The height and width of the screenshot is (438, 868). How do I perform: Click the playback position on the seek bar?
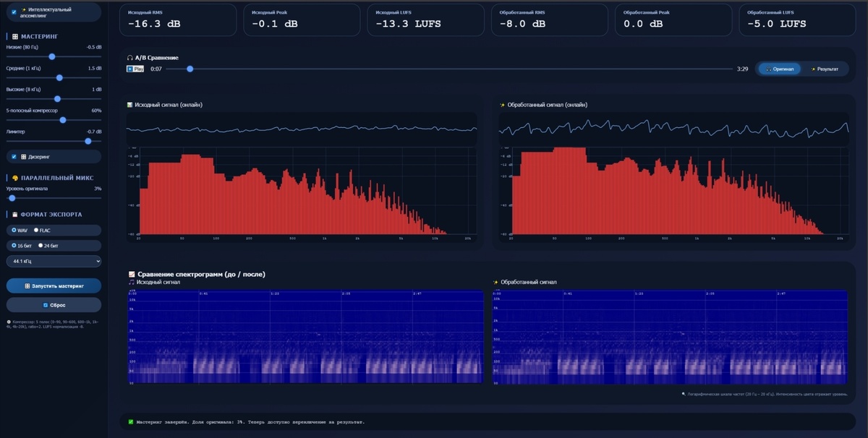190,69
